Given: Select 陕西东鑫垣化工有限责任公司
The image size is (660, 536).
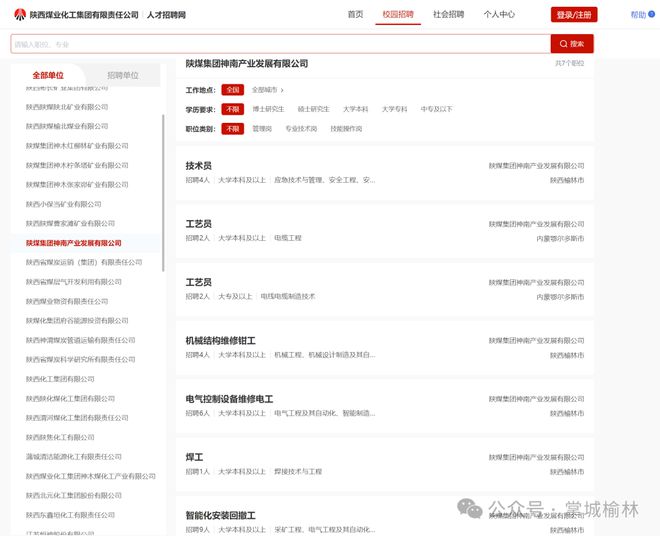Looking at the screenshot, I should click(x=70, y=515).
